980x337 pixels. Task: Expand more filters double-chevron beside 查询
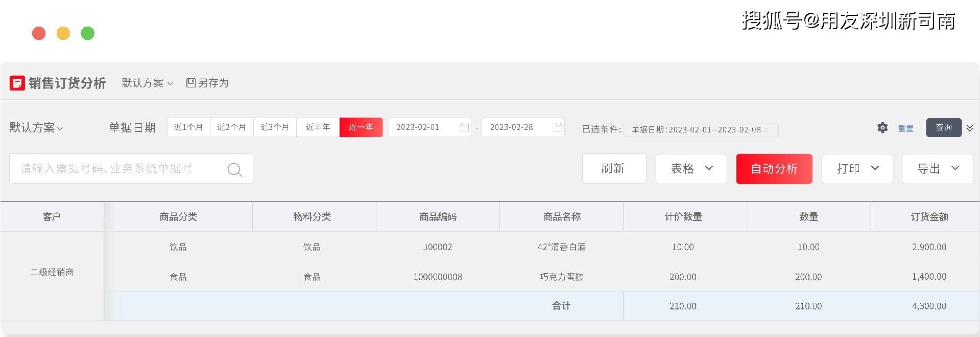[970, 128]
